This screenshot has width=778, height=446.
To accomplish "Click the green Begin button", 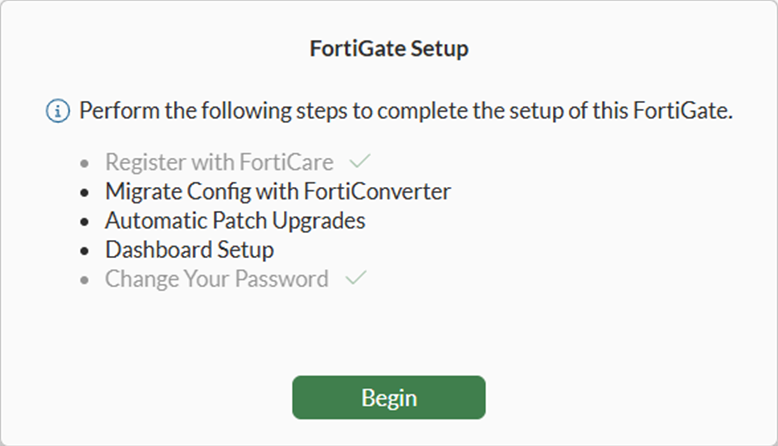I will (388, 397).
